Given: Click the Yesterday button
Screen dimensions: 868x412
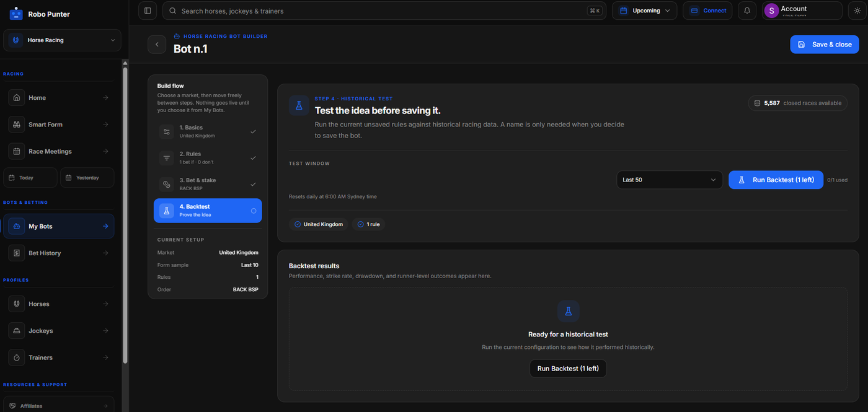Looking at the screenshot, I should [x=87, y=178].
